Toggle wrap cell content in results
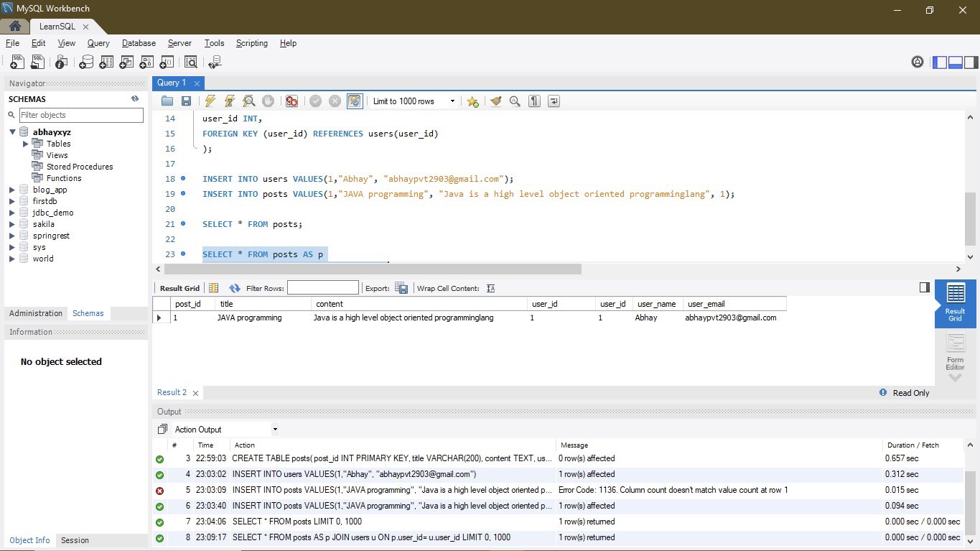Viewport: 980px width, 551px height. pyautogui.click(x=491, y=288)
